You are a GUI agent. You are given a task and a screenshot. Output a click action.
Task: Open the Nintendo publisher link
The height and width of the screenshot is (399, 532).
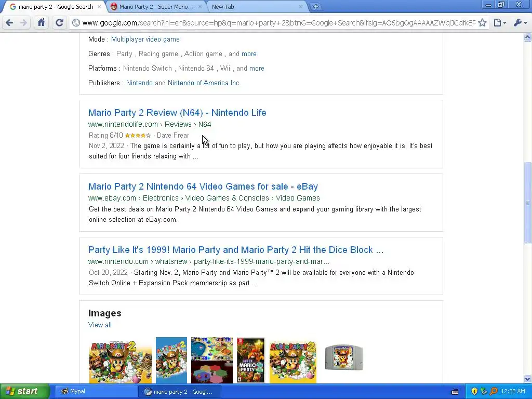(139, 83)
